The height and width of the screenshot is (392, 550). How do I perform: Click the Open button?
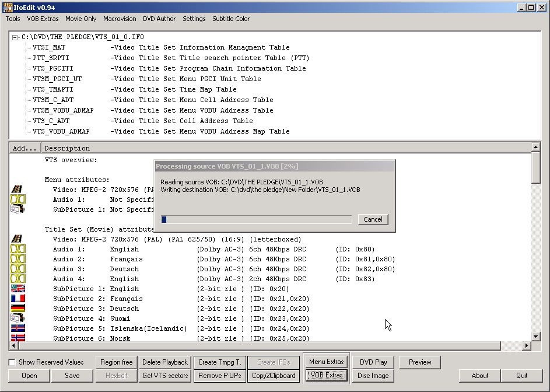pyautogui.click(x=29, y=376)
